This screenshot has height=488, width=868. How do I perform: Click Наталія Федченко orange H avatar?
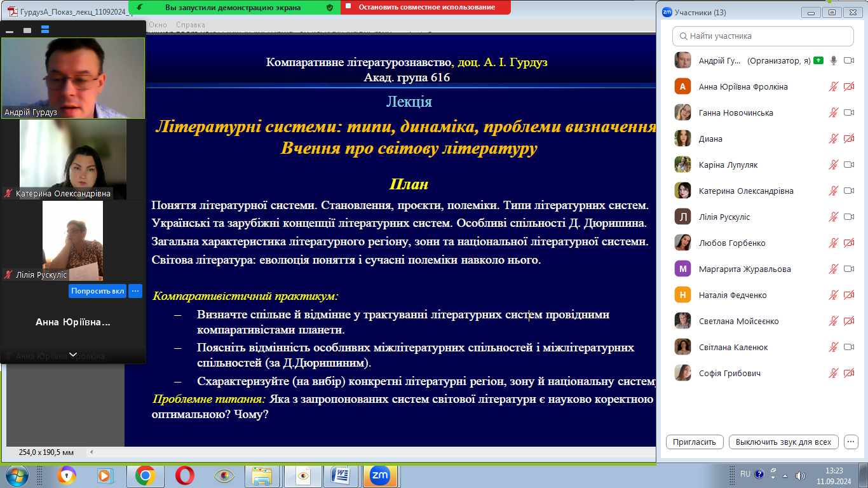click(x=682, y=295)
